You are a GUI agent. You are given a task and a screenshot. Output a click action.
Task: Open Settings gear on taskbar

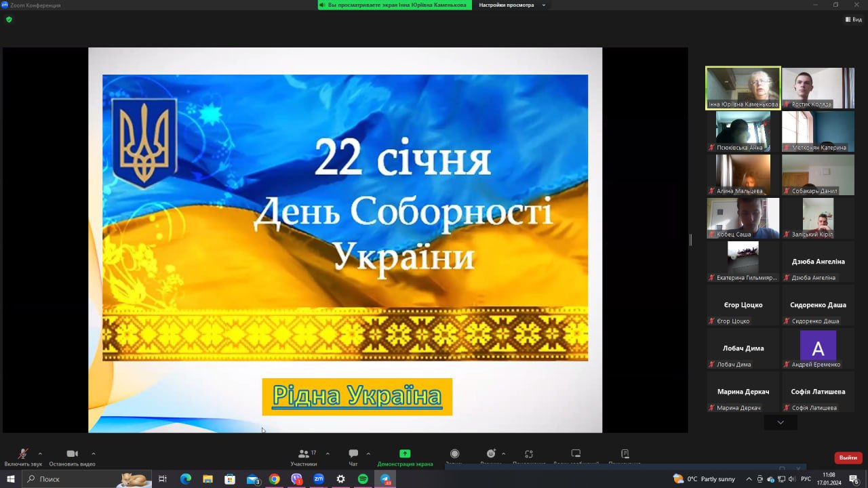pyautogui.click(x=340, y=479)
